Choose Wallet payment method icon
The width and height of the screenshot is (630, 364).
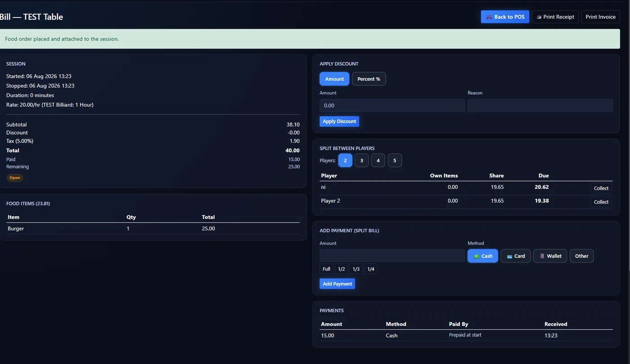pyautogui.click(x=542, y=256)
